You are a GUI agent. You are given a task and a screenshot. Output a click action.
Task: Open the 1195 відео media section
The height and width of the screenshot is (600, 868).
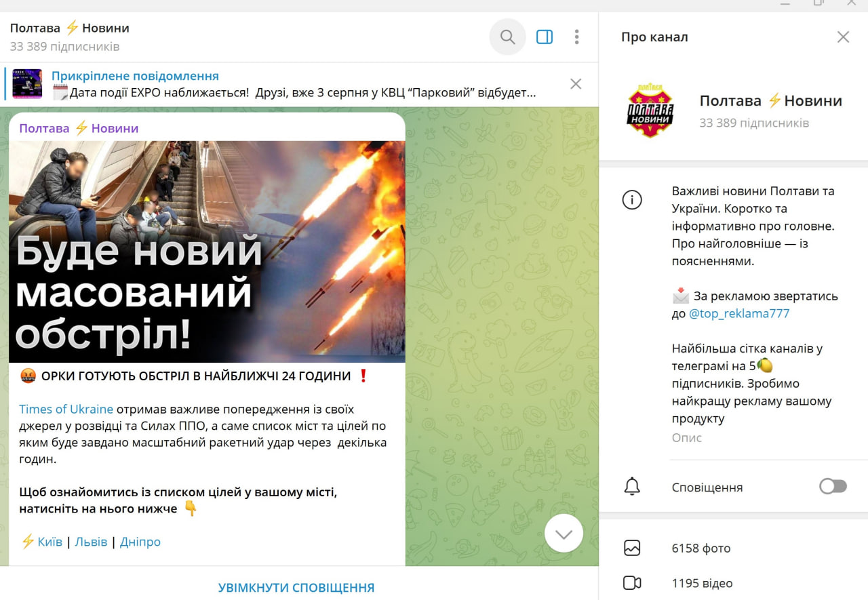(x=734, y=583)
